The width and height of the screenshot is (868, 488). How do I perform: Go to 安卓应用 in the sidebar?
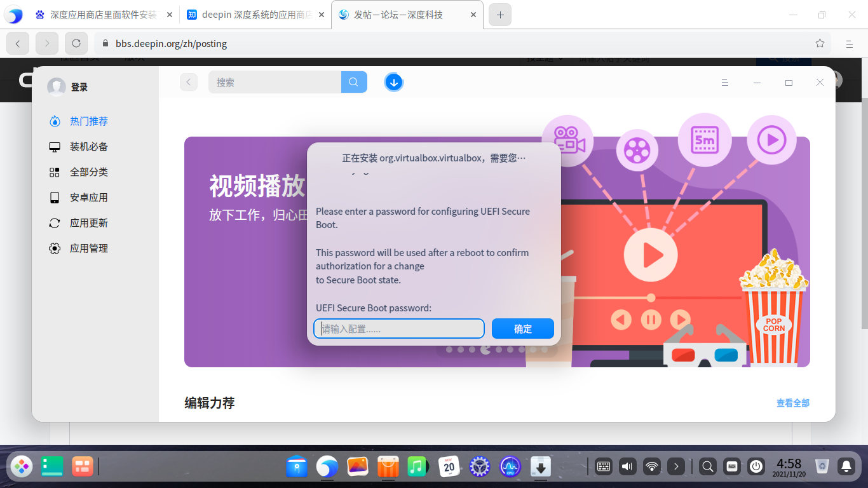click(79, 198)
